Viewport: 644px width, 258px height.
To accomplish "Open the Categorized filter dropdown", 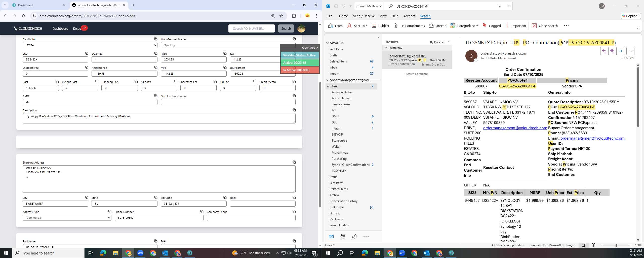I will 464,26.
